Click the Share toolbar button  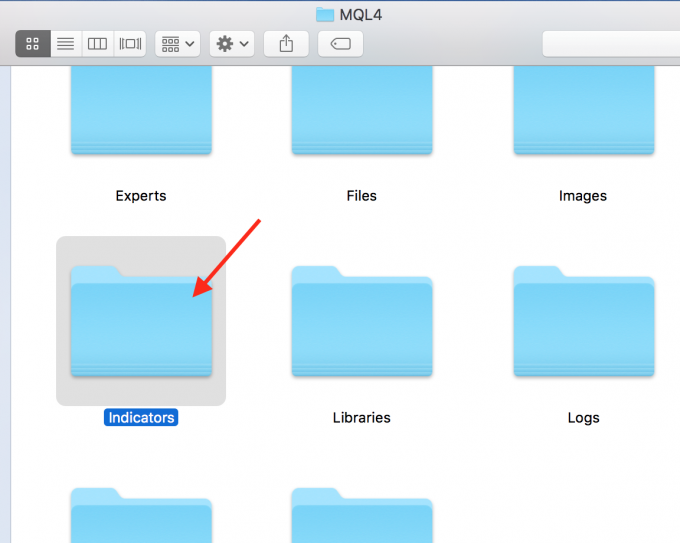[x=286, y=44]
